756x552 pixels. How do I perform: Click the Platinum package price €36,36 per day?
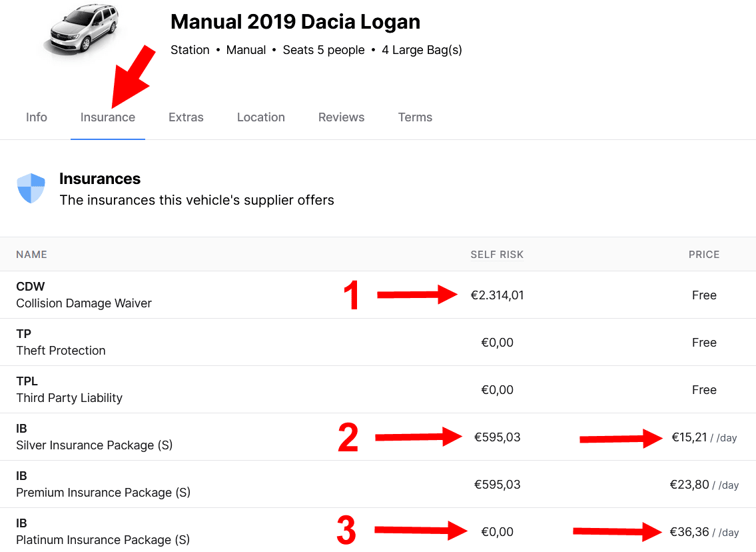pyautogui.click(x=704, y=532)
